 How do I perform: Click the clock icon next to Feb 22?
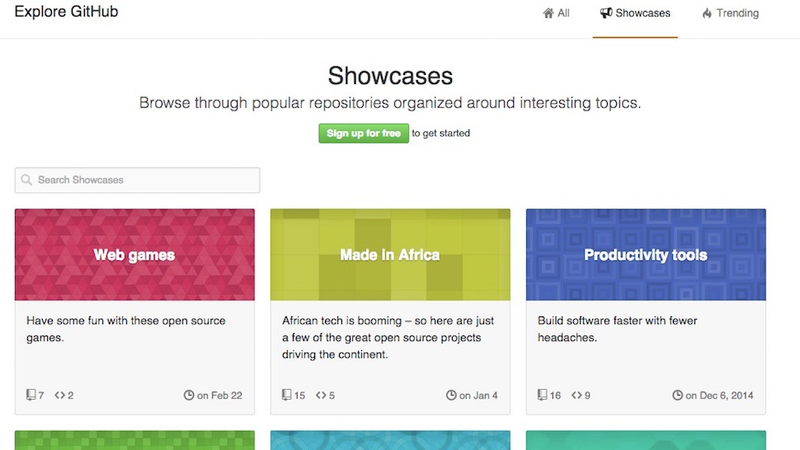[189, 395]
